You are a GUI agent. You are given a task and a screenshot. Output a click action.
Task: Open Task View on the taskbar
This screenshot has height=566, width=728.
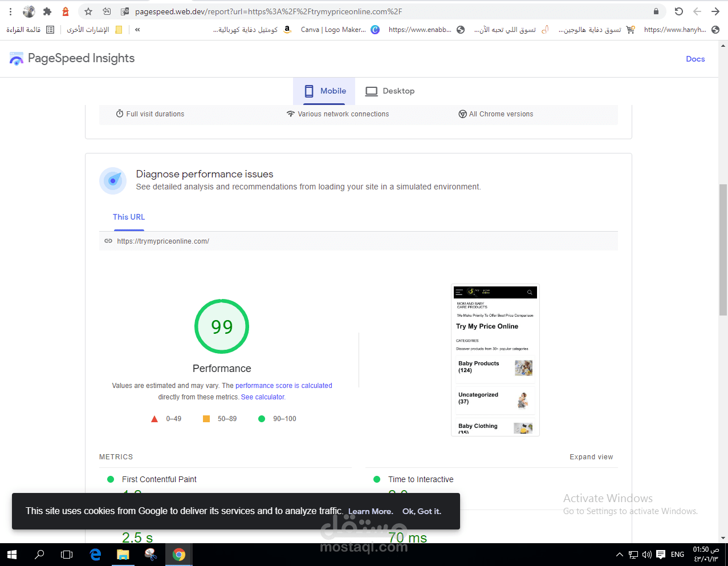point(67,555)
